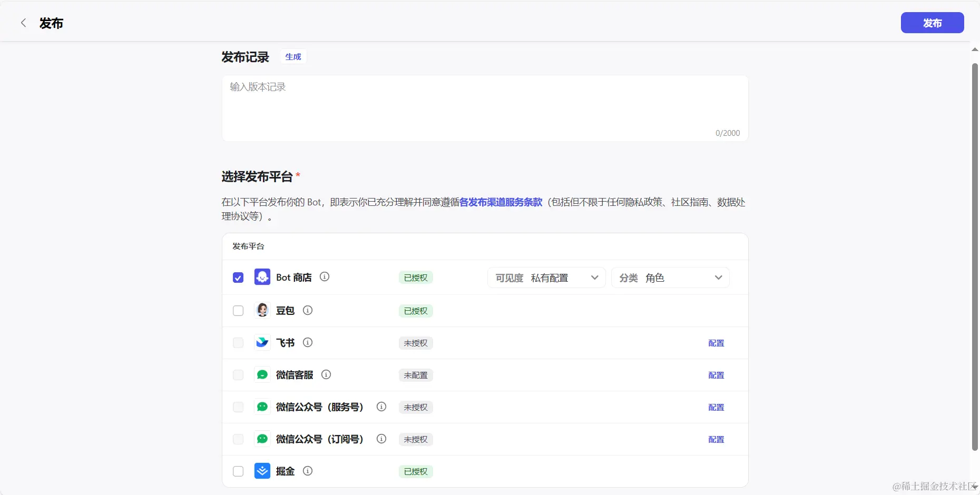Uncheck the Bot 商店 checkbox

(238, 278)
